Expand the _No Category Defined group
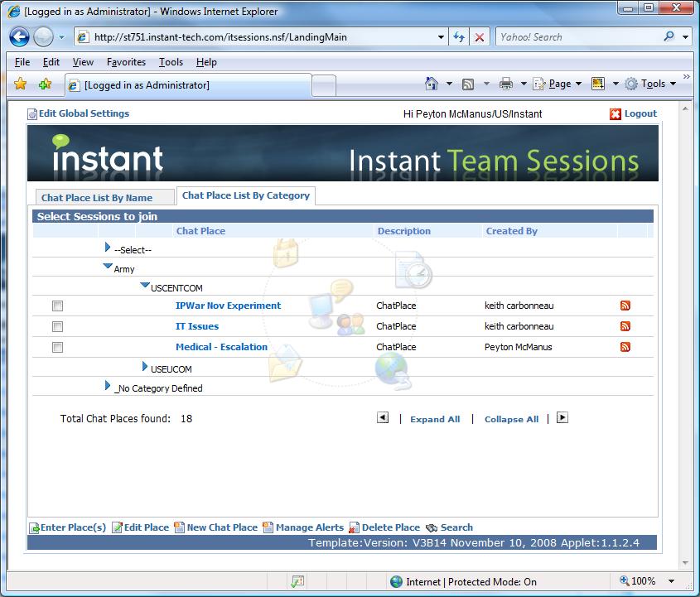 pyautogui.click(x=107, y=385)
